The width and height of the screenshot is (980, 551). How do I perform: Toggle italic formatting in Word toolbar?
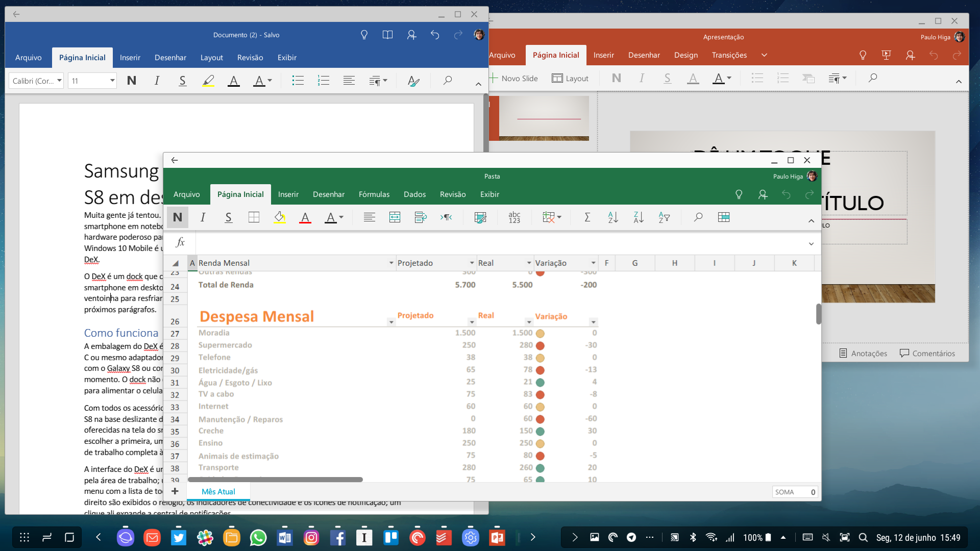pyautogui.click(x=157, y=81)
